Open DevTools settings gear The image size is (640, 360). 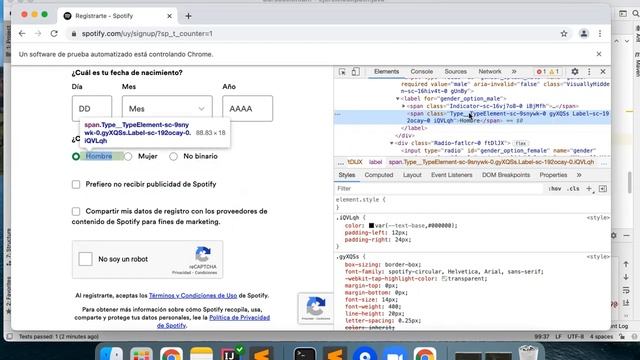575,71
